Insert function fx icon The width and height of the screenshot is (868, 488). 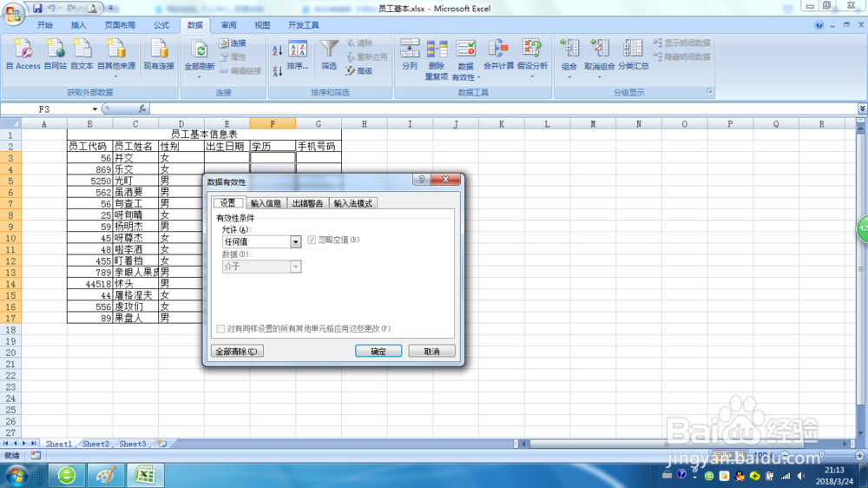142,109
